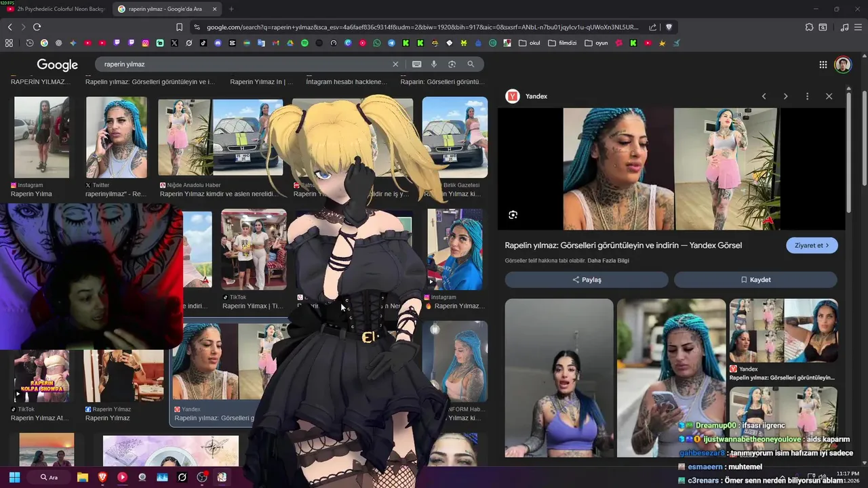Image resolution: width=868 pixels, height=488 pixels.
Task: Open the browser apps grid in the bookmarks bar
Action: pos(9,43)
